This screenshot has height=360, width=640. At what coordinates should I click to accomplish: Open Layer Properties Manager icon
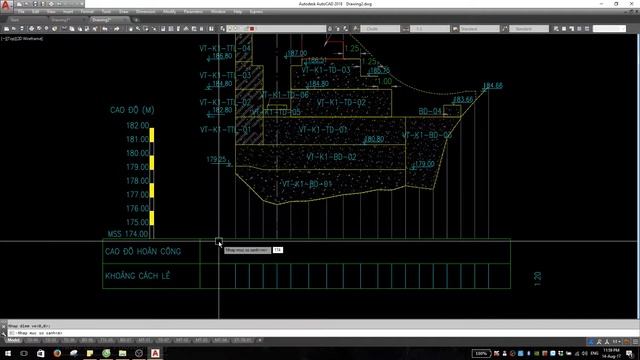(222, 29)
